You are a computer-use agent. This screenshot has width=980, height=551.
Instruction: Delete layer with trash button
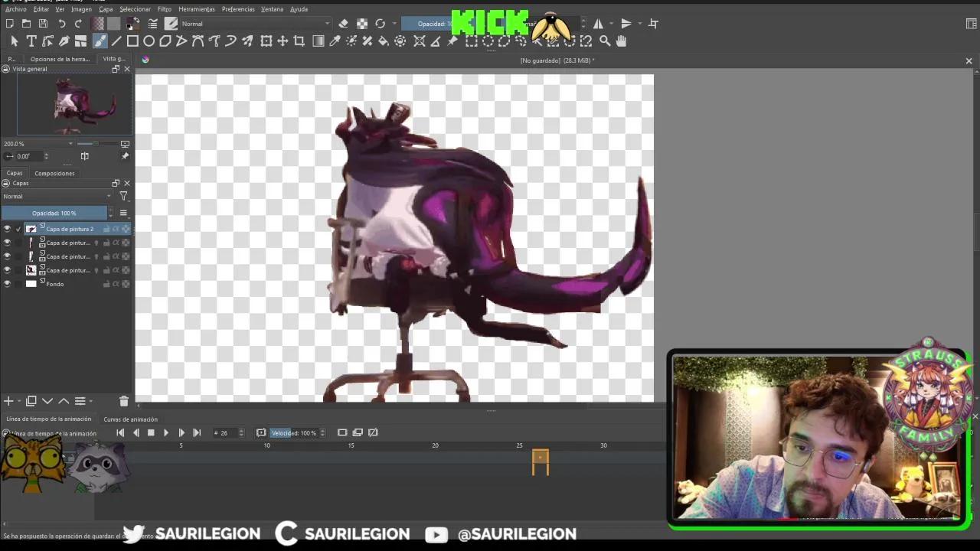pos(124,401)
